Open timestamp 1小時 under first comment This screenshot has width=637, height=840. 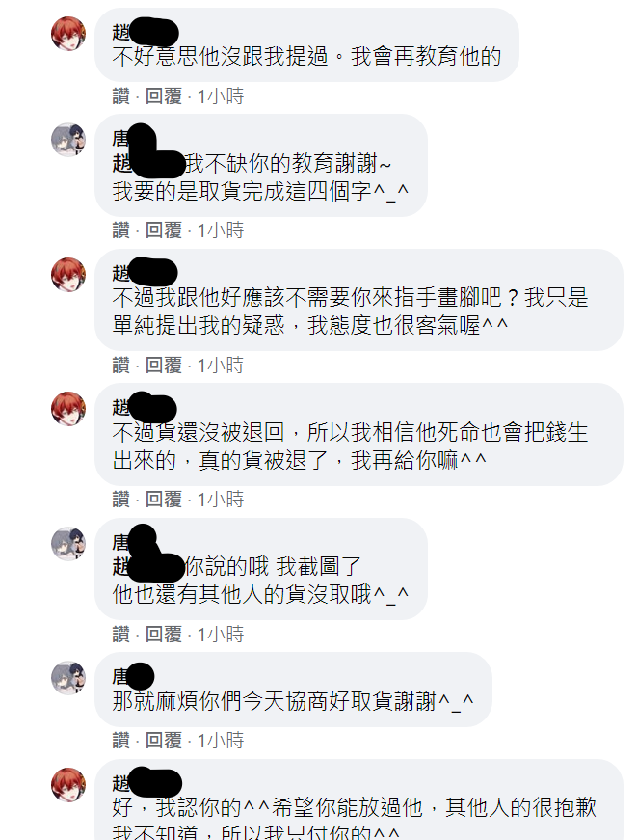[221, 96]
